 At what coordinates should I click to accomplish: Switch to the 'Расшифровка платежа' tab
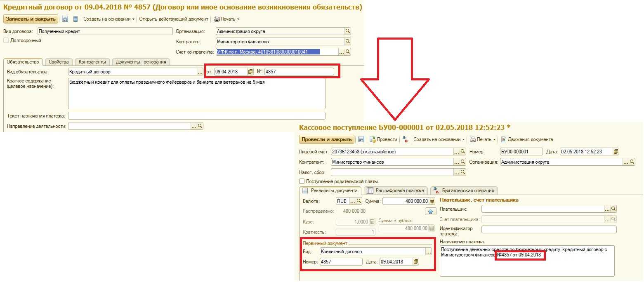coord(395,190)
